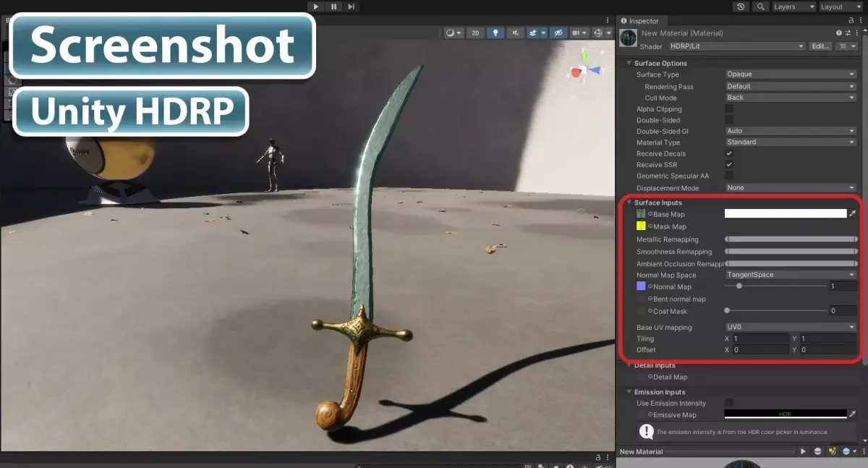Open the Double-Sided GI Auto dropdown
This screenshot has width=868, height=468.
(791, 131)
